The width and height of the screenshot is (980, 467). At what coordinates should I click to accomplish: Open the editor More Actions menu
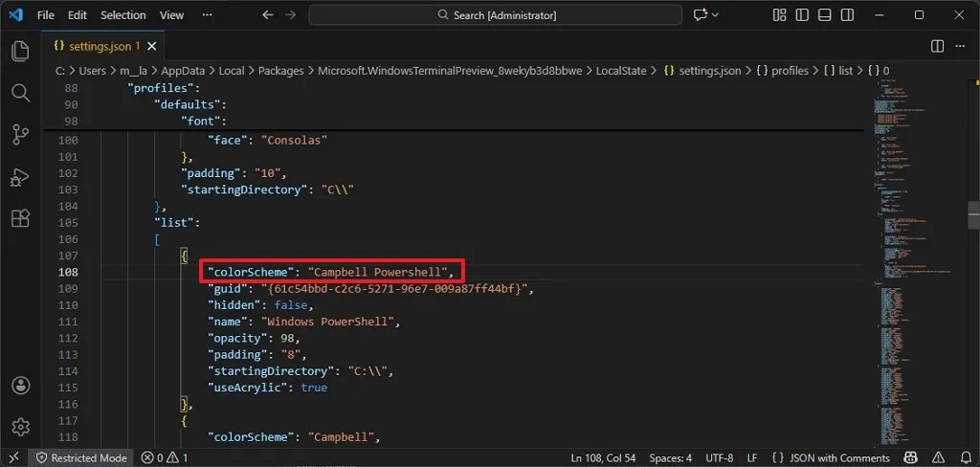coord(959,46)
